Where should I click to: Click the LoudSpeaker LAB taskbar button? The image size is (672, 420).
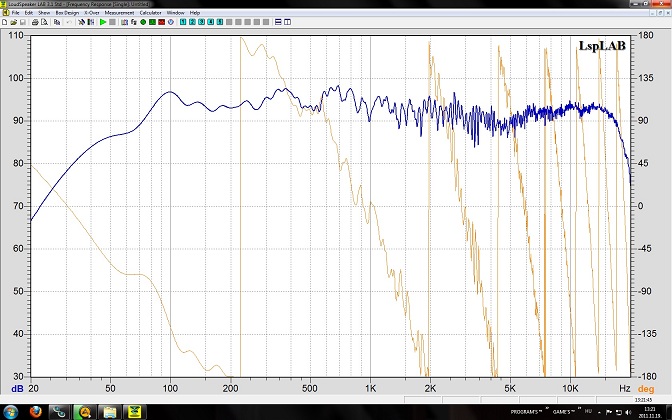135,412
